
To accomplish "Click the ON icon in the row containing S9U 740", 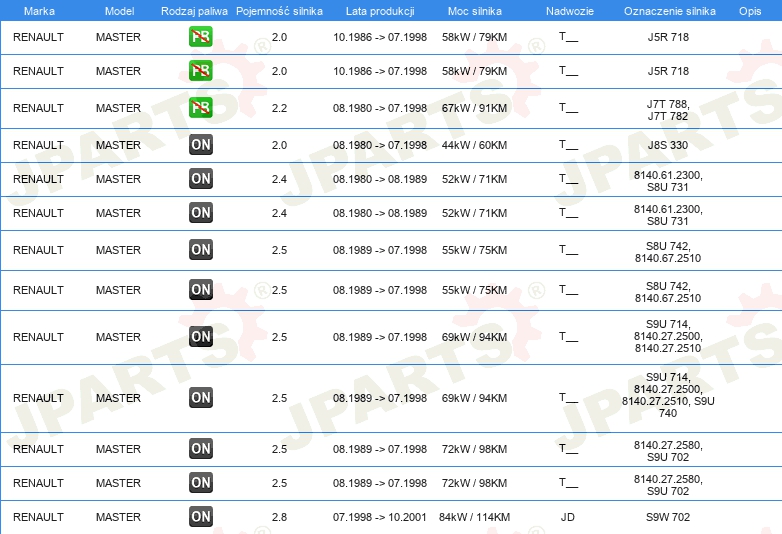I will tap(201, 398).
